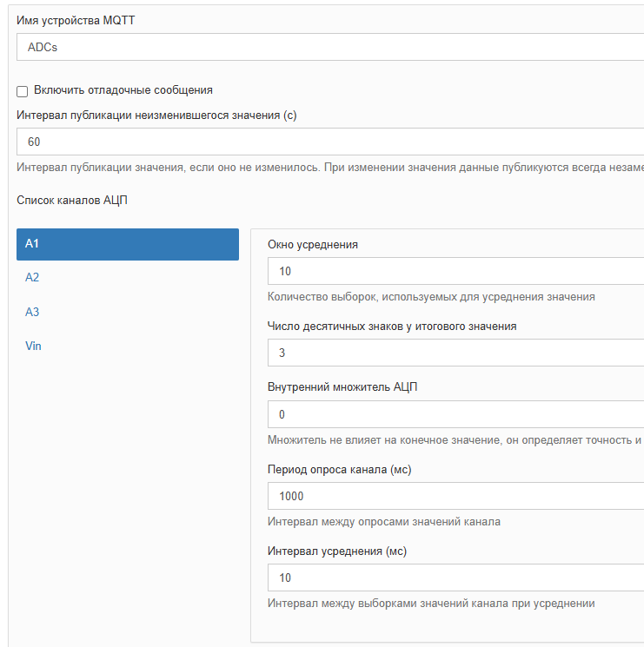Click the 'Интервал усреднения (мс)' input box
Image resolution: width=644 pixels, height=647 pixels.
pyautogui.click(x=455, y=578)
